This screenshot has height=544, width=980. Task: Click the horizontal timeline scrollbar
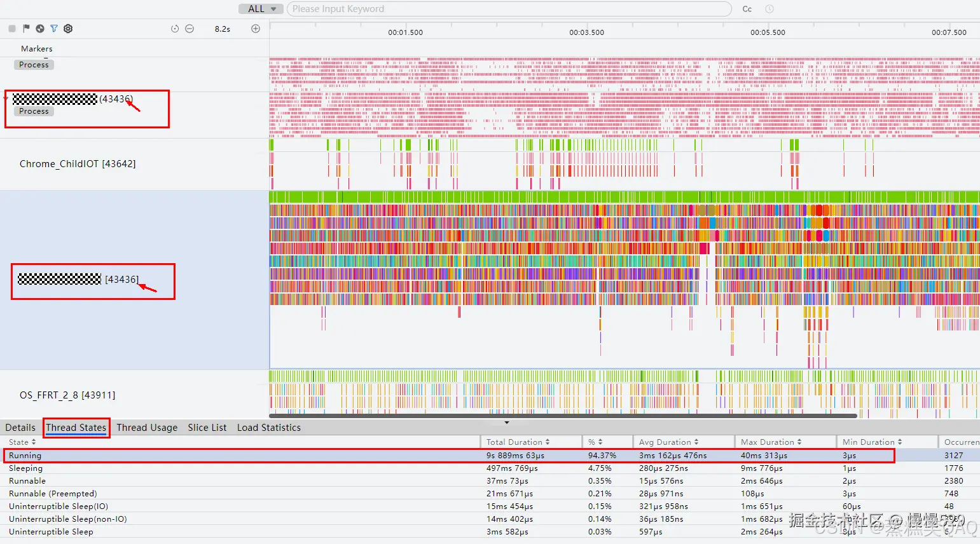click(563, 416)
